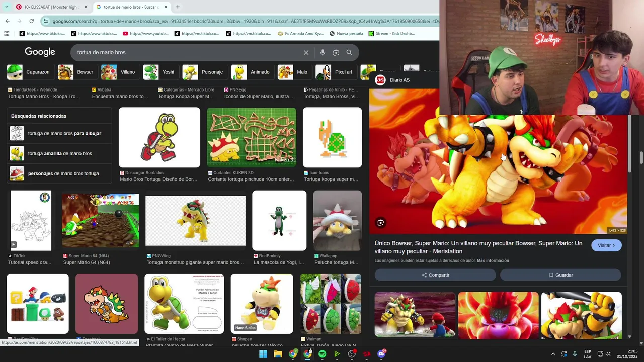
Task: Open the Chrome apps grid in bookmarks bar
Action: (7, 34)
